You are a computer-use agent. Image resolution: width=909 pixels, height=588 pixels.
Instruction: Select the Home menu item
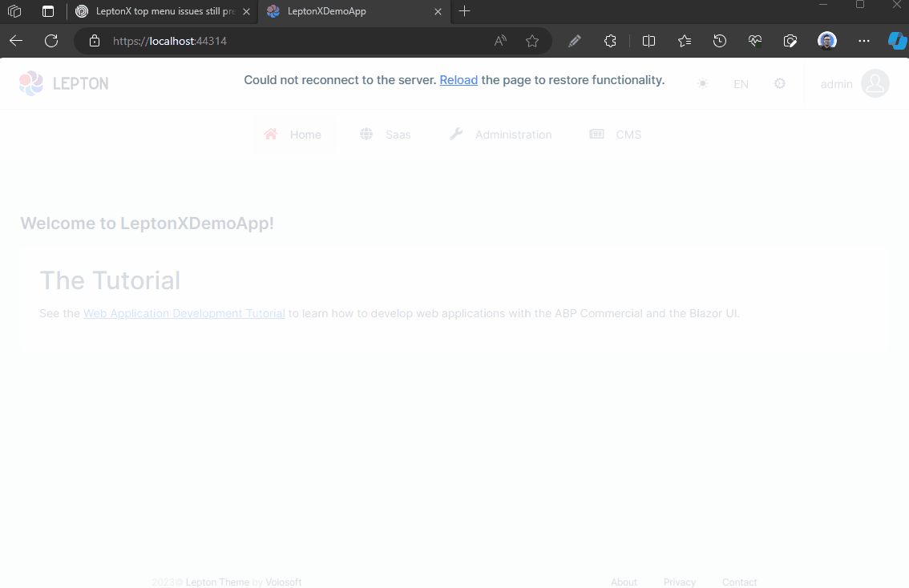(293, 135)
